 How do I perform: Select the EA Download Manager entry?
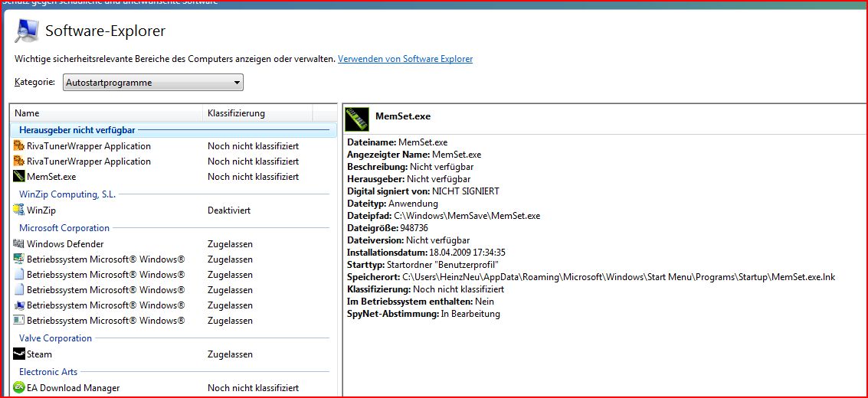click(73, 388)
